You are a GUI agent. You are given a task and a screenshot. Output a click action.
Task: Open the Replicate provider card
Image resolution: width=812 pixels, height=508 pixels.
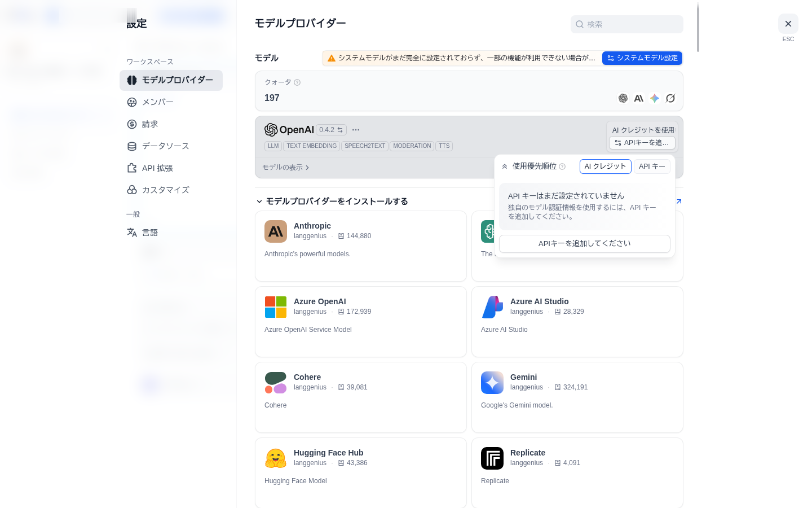pos(577,473)
